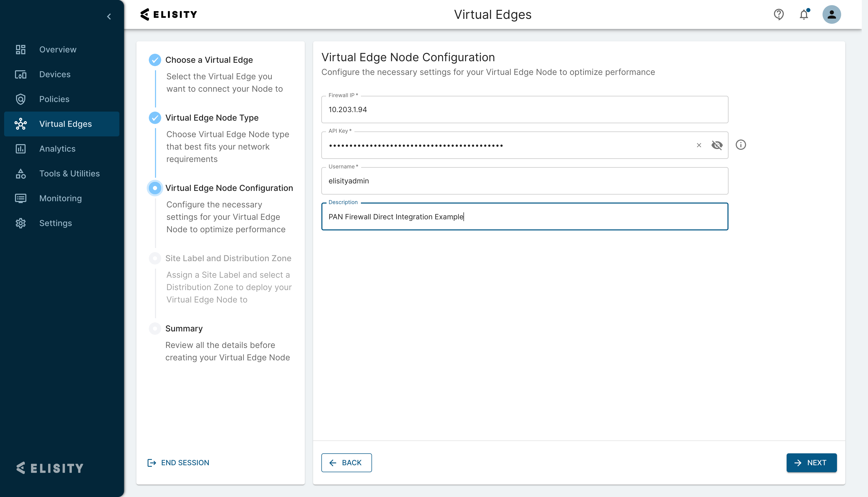Open the Analytics menu item
Viewport: 868px width, 497px height.
61,149
